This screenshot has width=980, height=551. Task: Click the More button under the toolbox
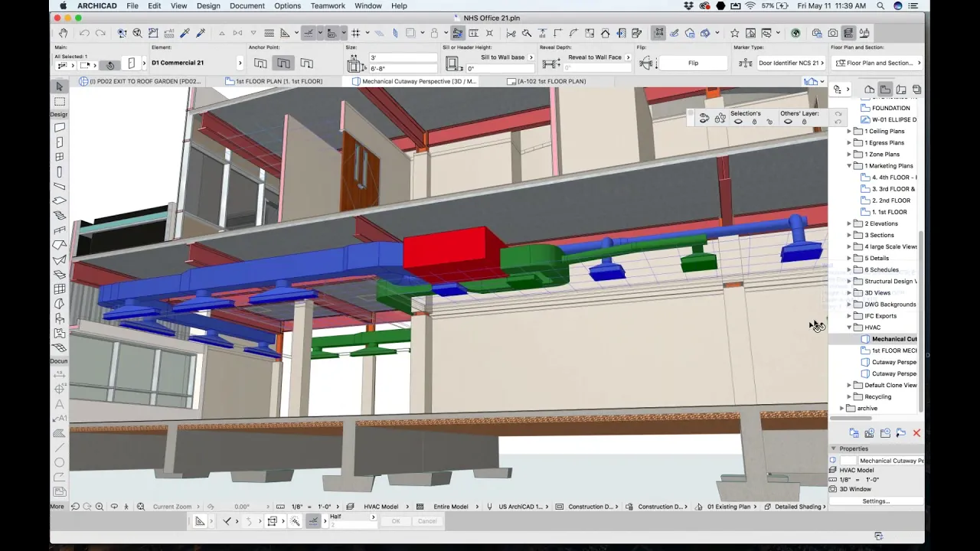57,507
